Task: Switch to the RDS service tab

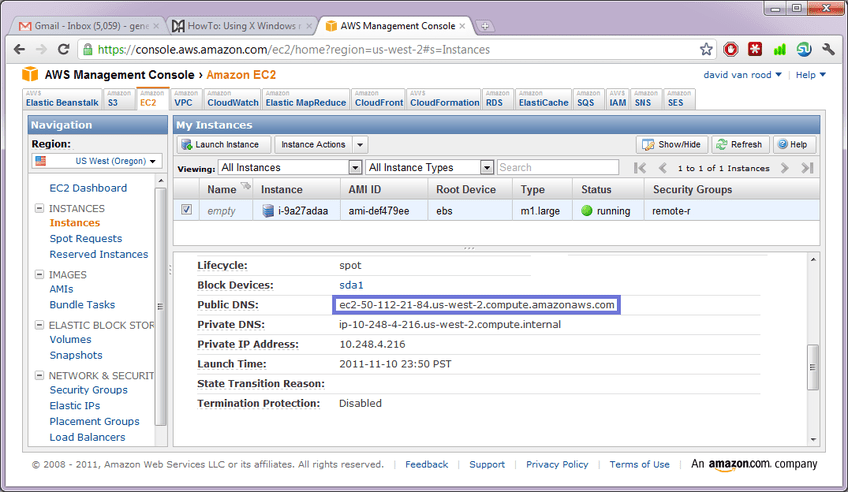Action: (x=498, y=99)
